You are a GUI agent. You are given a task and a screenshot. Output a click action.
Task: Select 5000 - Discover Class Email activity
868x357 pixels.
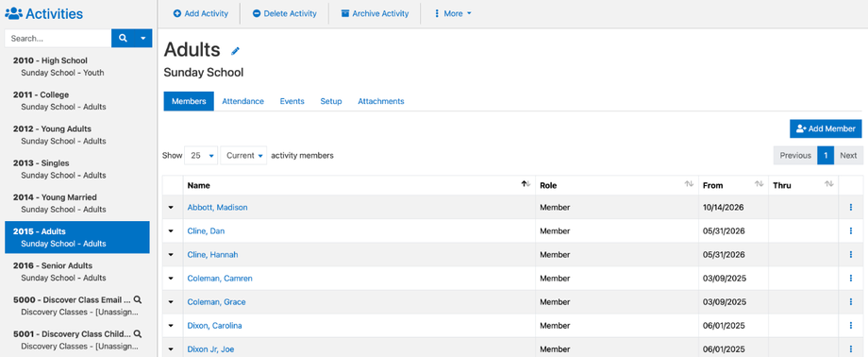(x=77, y=306)
